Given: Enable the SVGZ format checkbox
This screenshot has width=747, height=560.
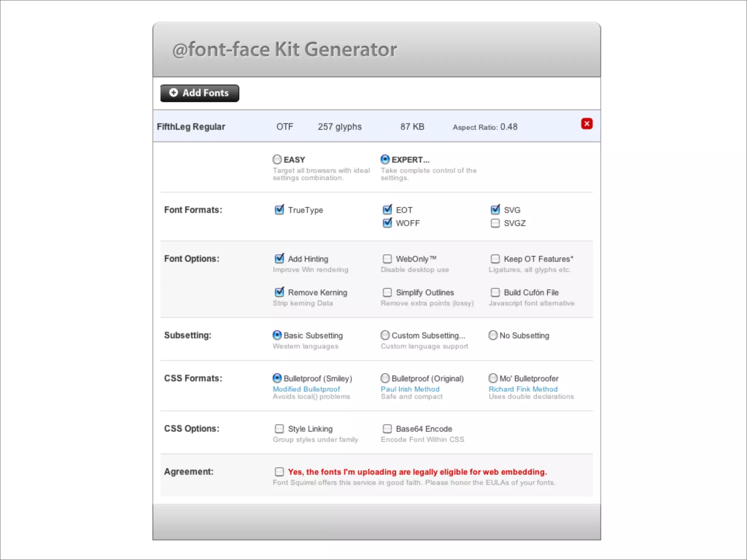Looking at the screenshot, I should click(495, 223).
